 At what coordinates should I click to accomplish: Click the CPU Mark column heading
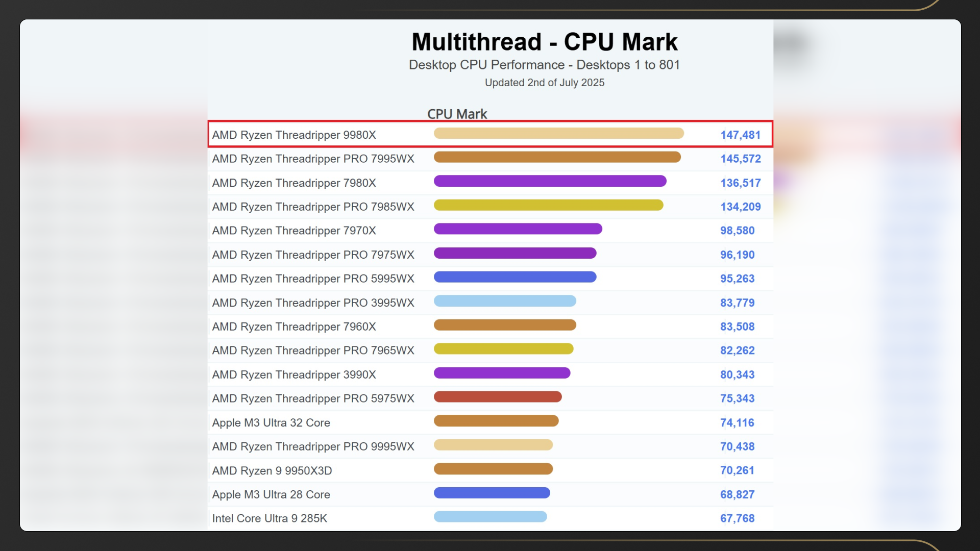click(x=457, y=114)
